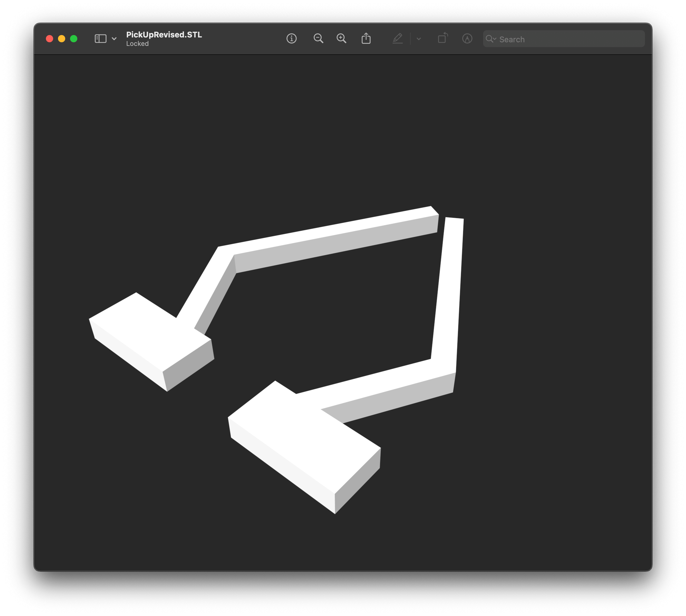Show the Markup toolbar

click(467, 39)
